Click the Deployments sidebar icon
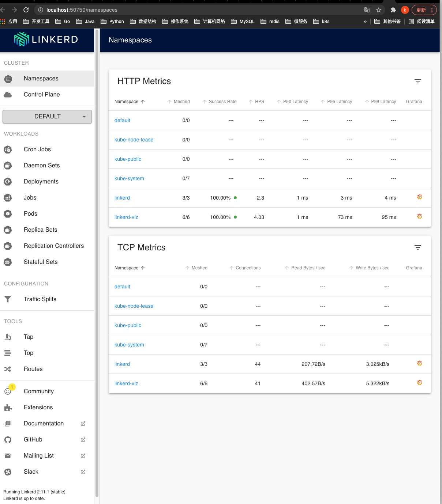This screenshot has height=504, width=442. 8,182
